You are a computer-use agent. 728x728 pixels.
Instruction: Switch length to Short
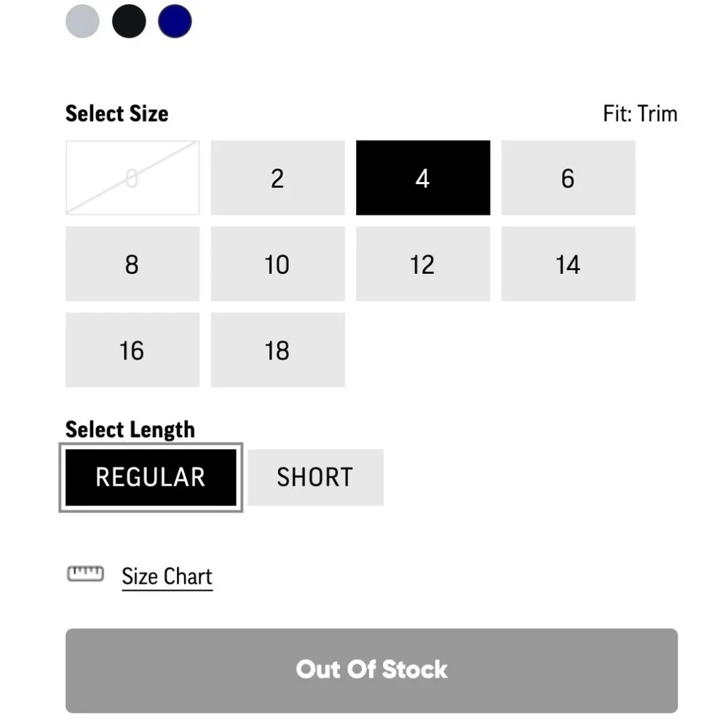tap(314, 477)
